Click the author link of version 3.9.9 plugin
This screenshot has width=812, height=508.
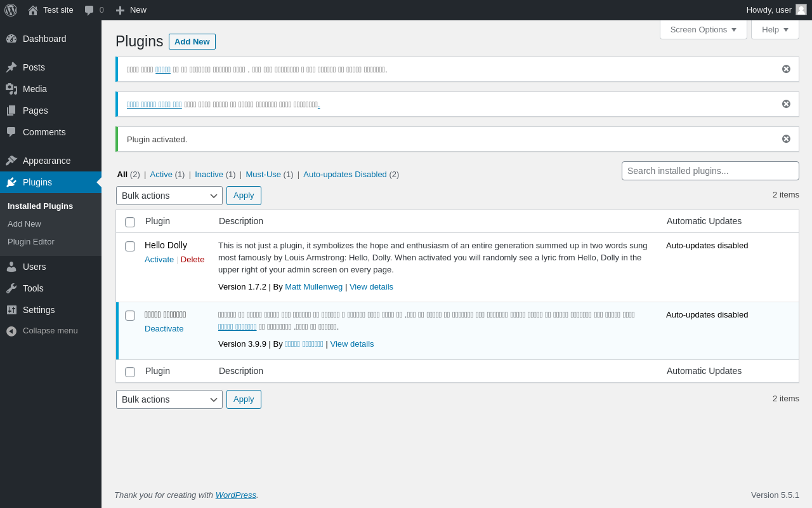click(304, 344)
